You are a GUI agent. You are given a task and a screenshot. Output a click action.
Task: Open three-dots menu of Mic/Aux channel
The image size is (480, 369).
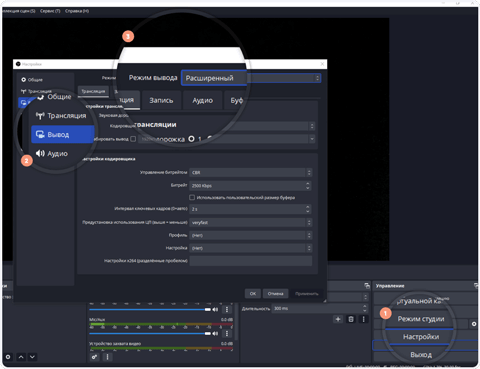click(x=227, y=333)
